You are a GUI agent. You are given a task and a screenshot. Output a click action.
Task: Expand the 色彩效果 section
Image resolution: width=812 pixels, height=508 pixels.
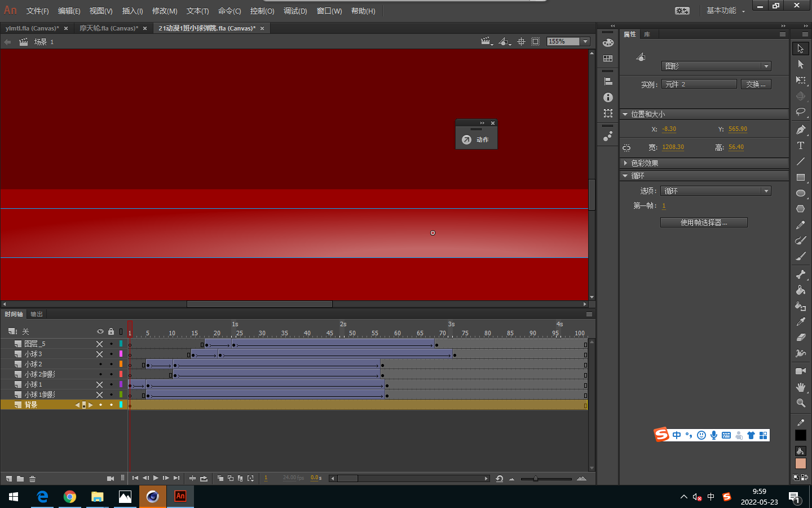[x=625, y=163]
